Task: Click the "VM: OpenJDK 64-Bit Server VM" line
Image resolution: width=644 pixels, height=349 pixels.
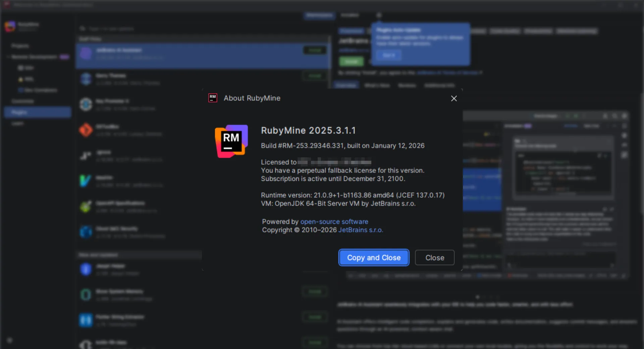Action: click(x=338, y=204)
